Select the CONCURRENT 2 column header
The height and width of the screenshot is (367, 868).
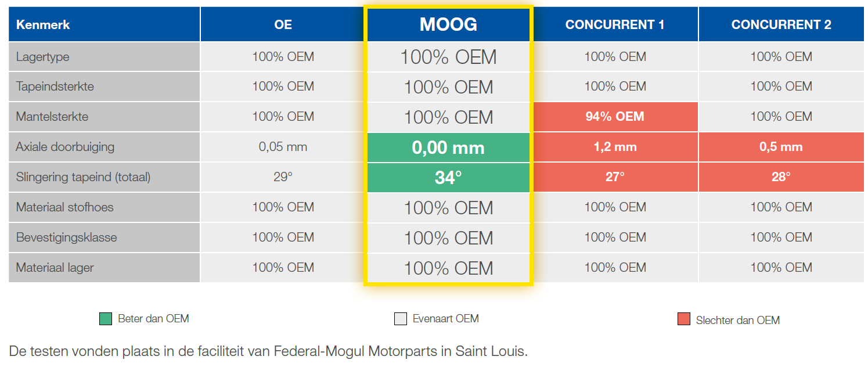[x=781, y=24]
